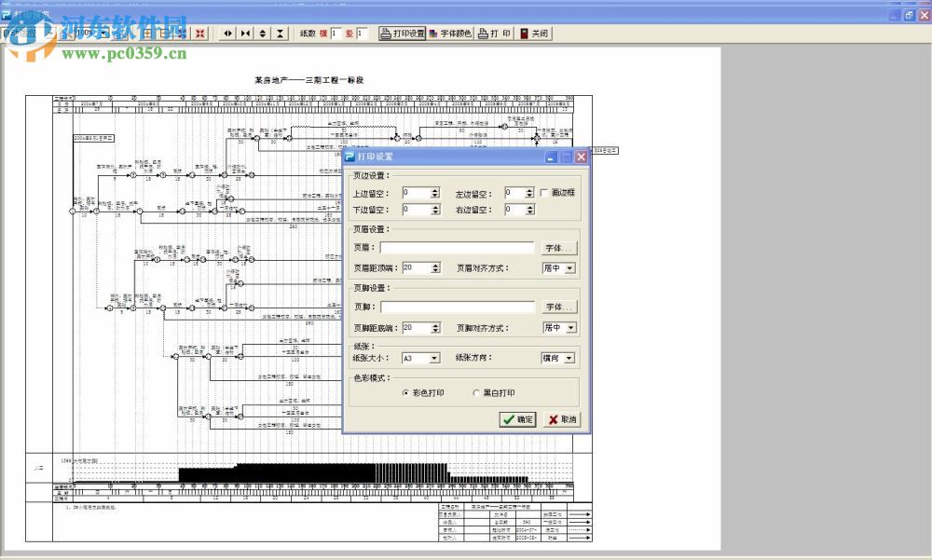This screenshot has height=560, width=932.
Task: Click the vertical shrink arrows icon
Action: pyautogui.click(x=281, y=34)
